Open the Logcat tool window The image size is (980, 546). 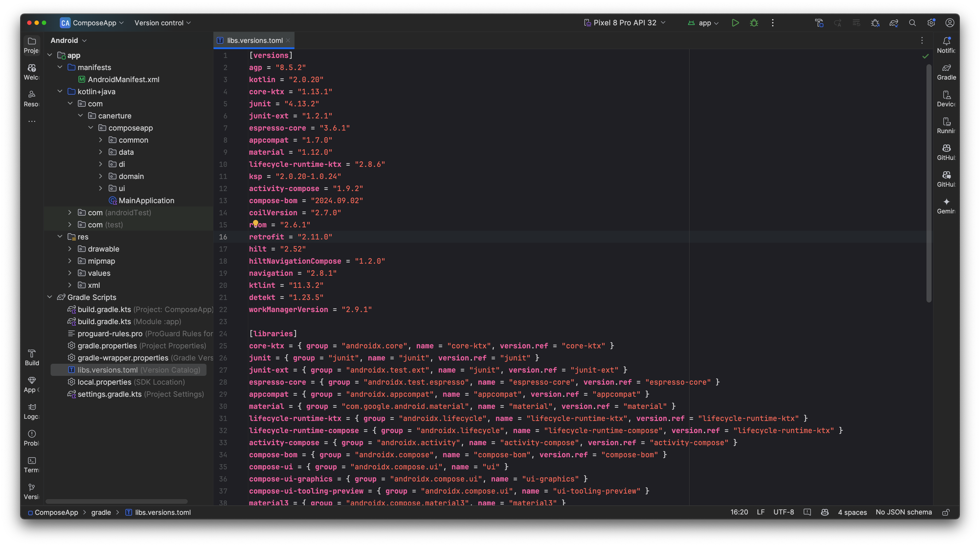tap(32, 411)
